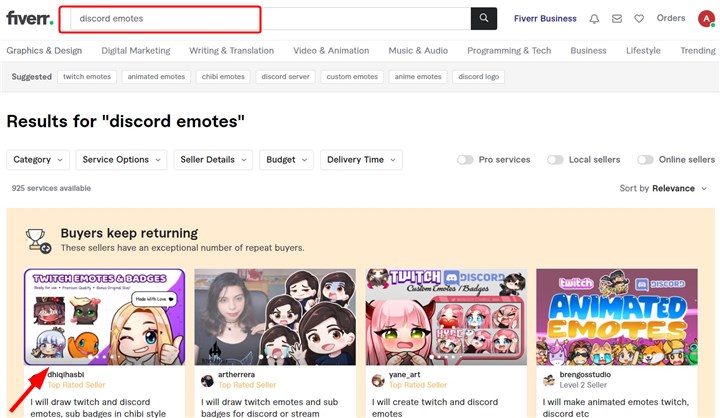The image size is (720, 418).
Task: Open Writing & Translation category
Action: coord(231,51)
